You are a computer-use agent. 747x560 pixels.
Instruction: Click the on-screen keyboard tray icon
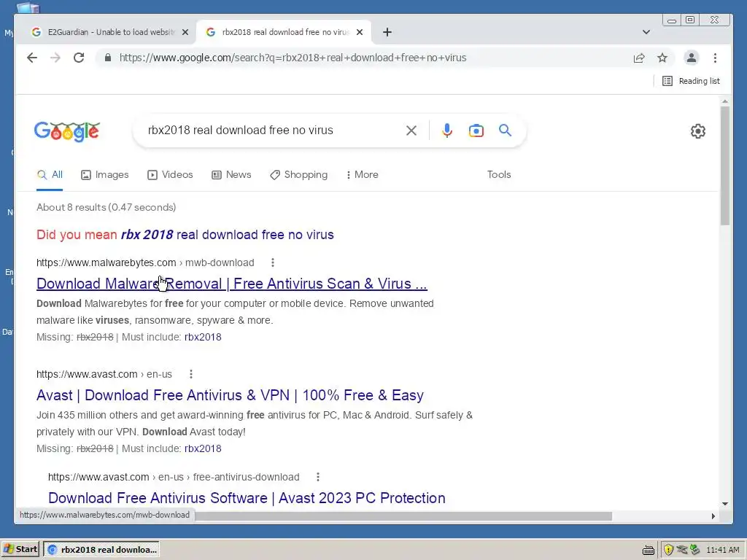click(x=648, y=551)
